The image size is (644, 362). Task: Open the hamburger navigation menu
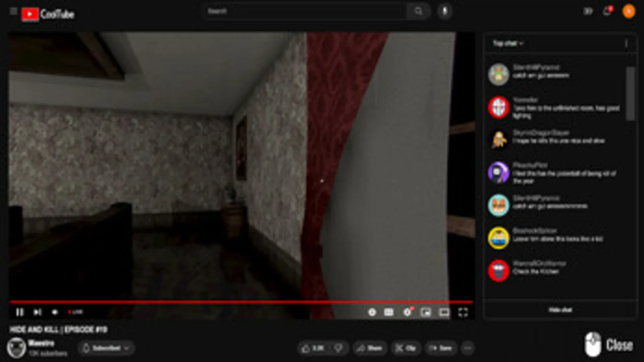(13, 11)
